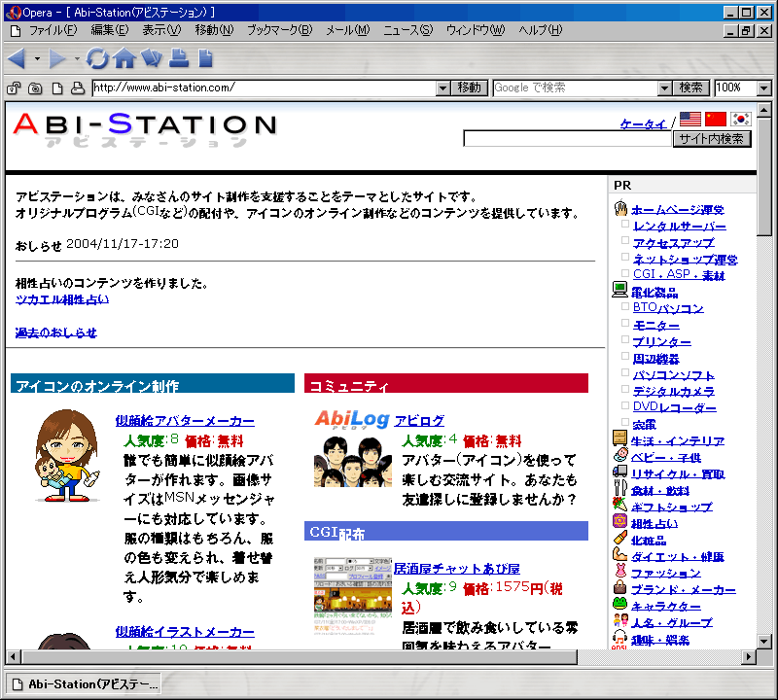Screen dimensions: 778x700
Task: Open the ケータイ link
Action: 644,124
